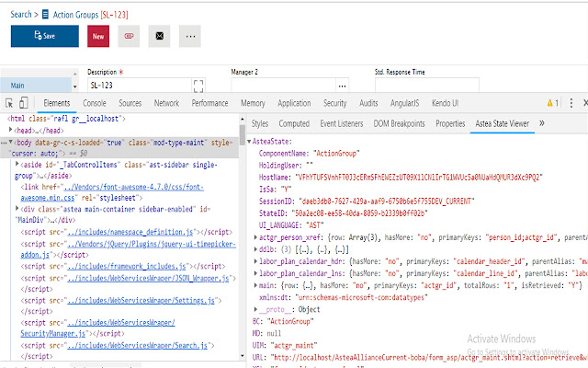Open the Security DevTools tab

tap(334, 103)
